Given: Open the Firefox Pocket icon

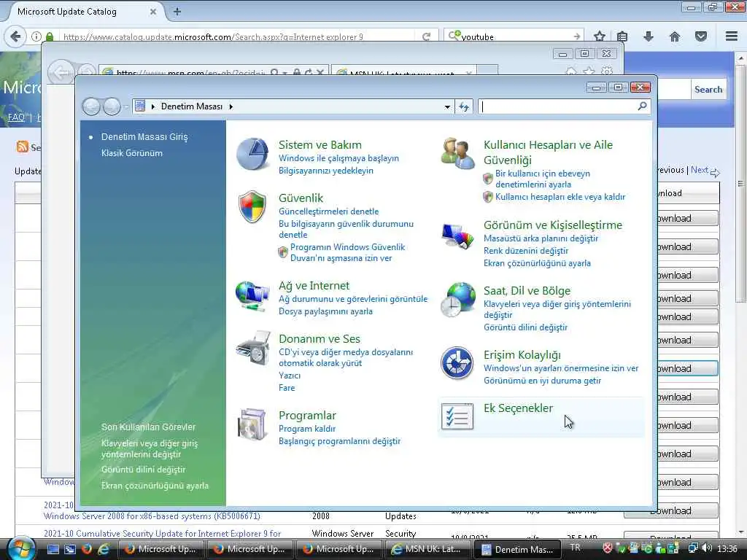Looking at the screenshot, I should 701,36.
